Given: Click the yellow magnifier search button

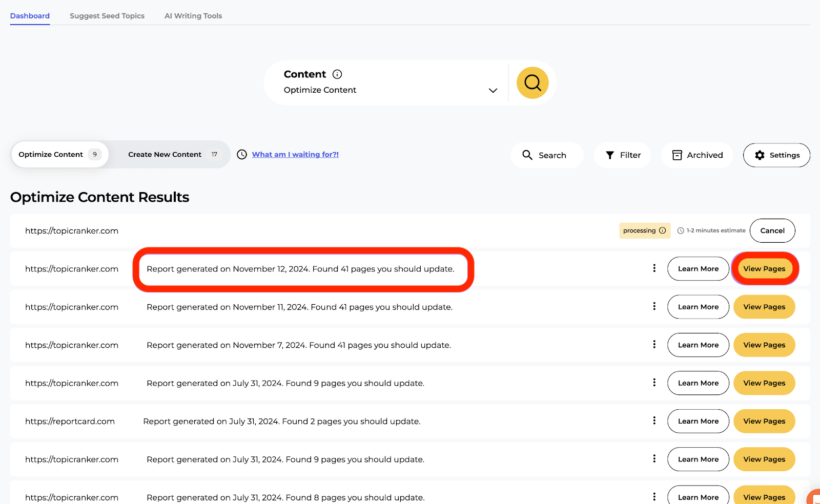Looking at the screenshot, I should (532, 83).
